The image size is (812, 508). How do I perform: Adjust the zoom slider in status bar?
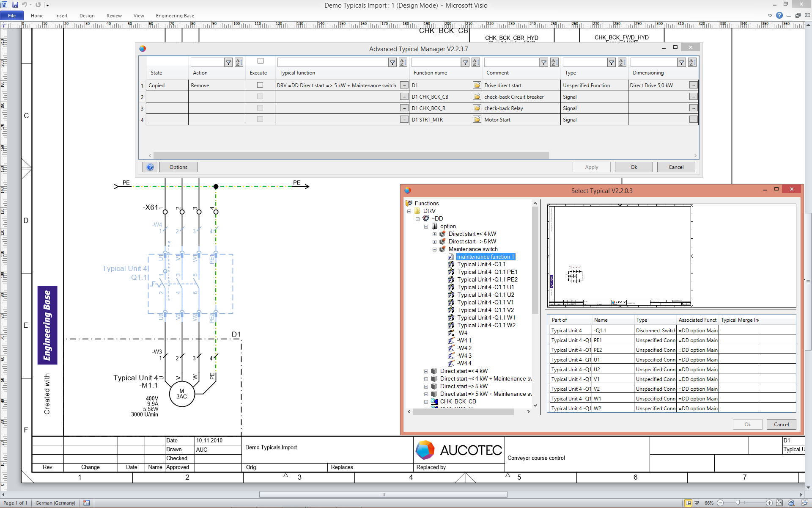pyautogui.click(x=738, y=503)
